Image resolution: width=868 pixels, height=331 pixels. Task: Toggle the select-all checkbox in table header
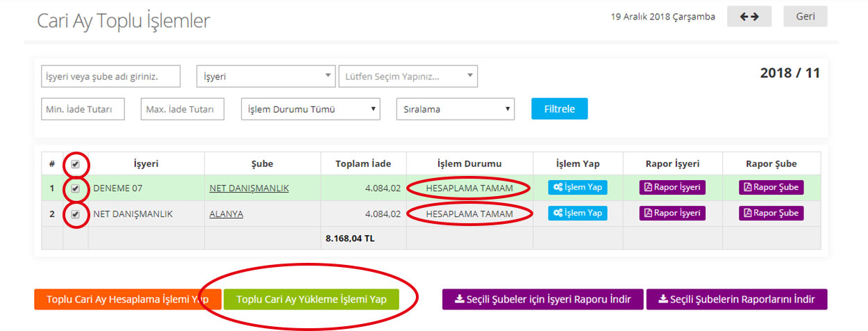(75, 164)
